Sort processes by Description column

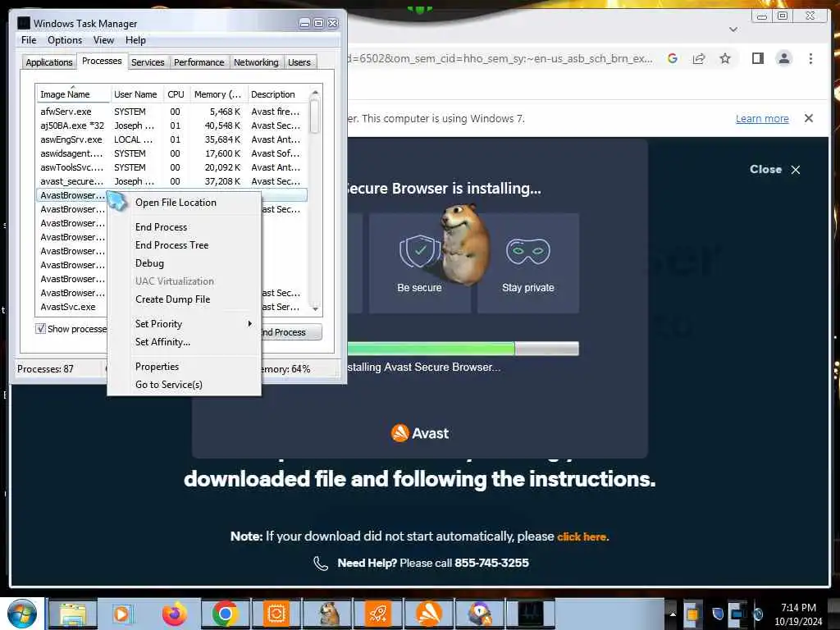coord(277,94)
